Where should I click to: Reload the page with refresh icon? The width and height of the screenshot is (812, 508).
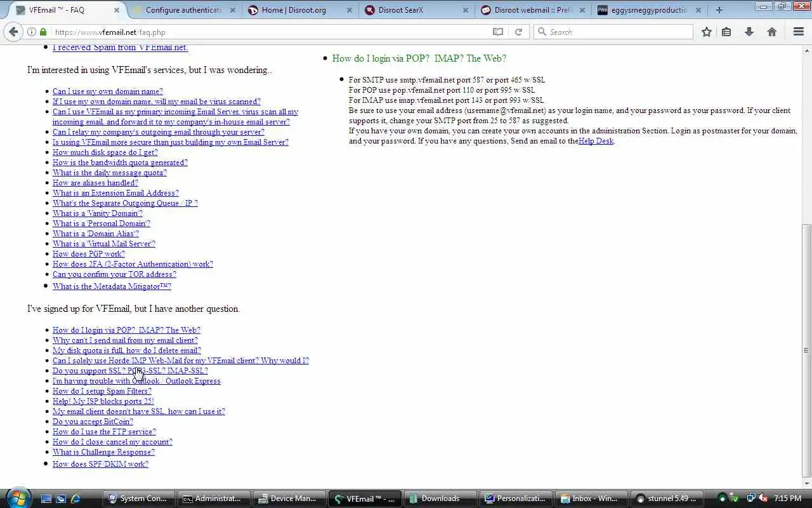coord(518,32)
